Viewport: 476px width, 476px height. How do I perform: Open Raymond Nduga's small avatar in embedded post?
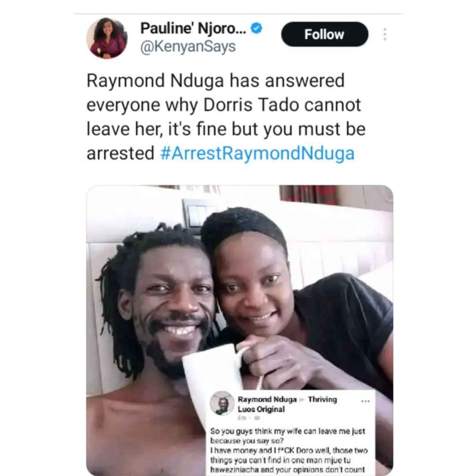pos(222,403)
